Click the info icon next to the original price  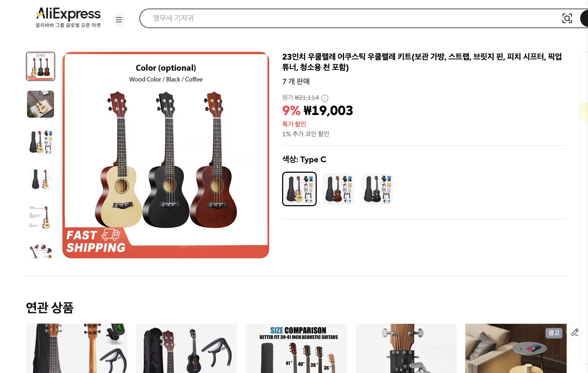pyautogui.click(x=324, y=98)
